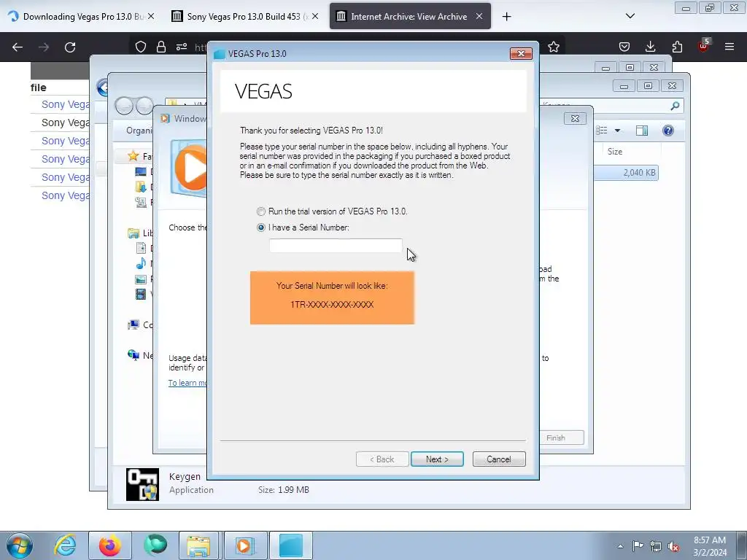Click Favorites star in navigation pane

click(x=133, y=156)
